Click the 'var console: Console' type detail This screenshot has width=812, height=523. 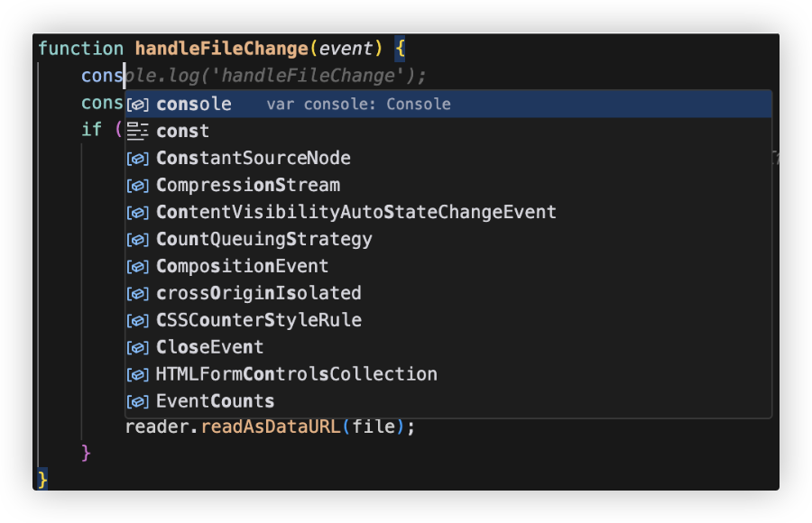(358, 105)
